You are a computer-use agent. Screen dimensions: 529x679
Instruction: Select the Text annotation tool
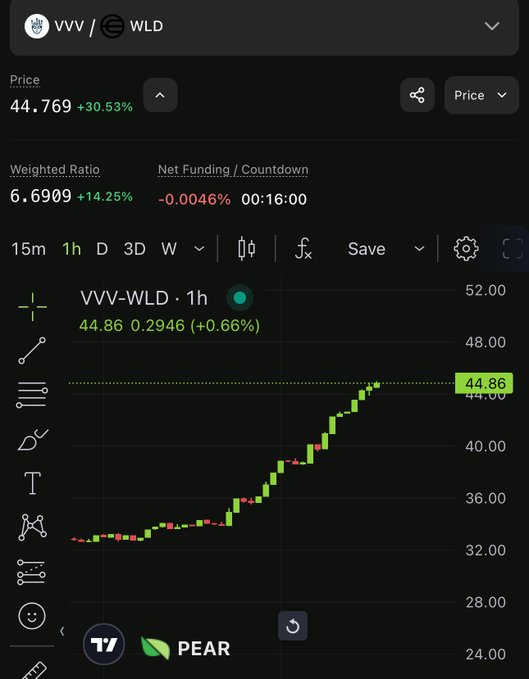[x=32, y=483]
